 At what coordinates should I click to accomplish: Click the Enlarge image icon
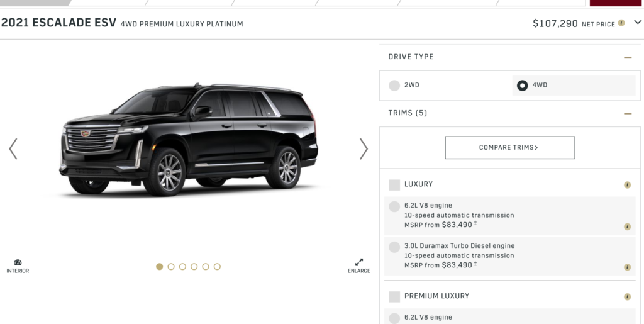point(359,262)
